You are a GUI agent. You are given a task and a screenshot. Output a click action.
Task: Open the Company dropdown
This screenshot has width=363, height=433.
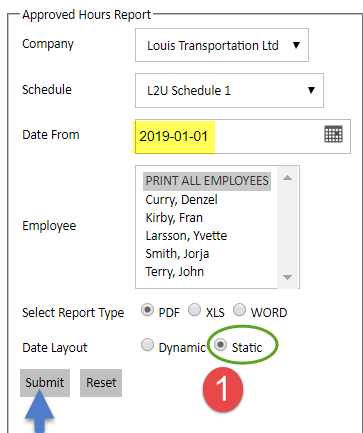222,45
